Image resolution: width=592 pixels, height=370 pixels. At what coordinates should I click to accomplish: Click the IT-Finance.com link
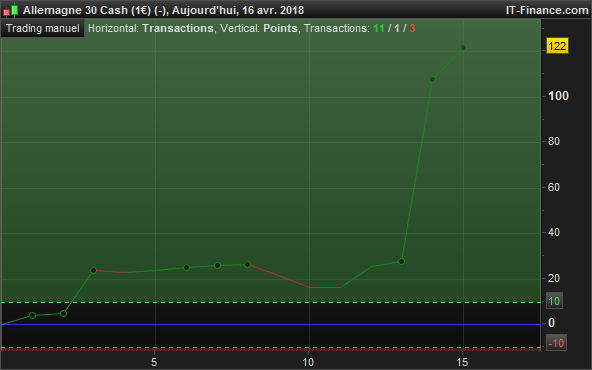(x=547, y=10)
